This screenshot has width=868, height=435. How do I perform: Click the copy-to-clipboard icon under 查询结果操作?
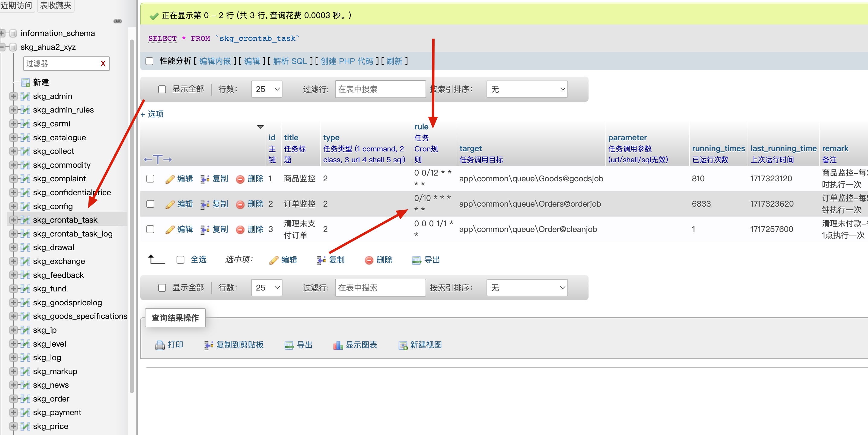(209, 345)
